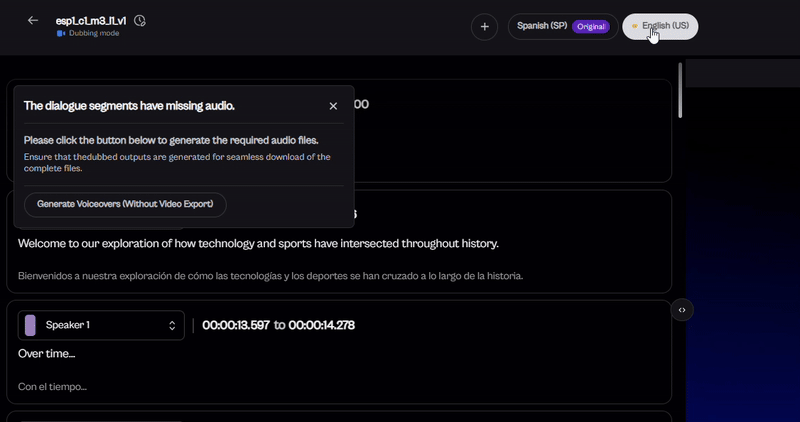Click the Dubbing mode label

coord(94,33)
